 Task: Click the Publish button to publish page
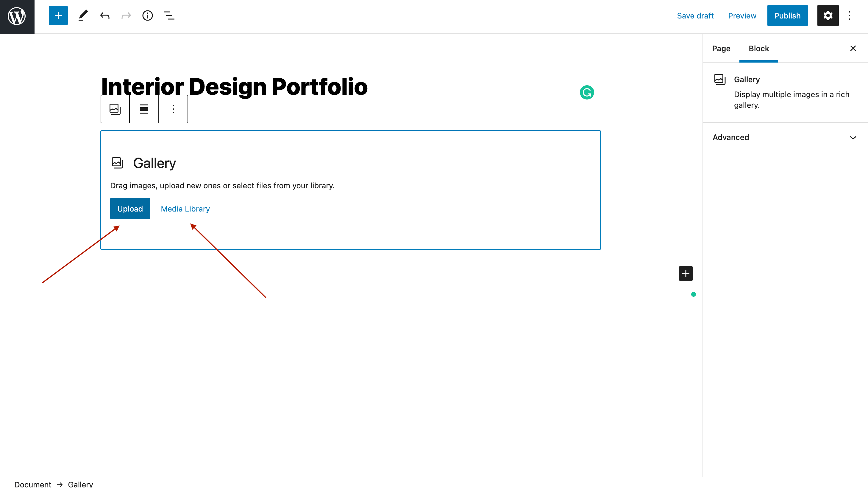pos(788,15)
